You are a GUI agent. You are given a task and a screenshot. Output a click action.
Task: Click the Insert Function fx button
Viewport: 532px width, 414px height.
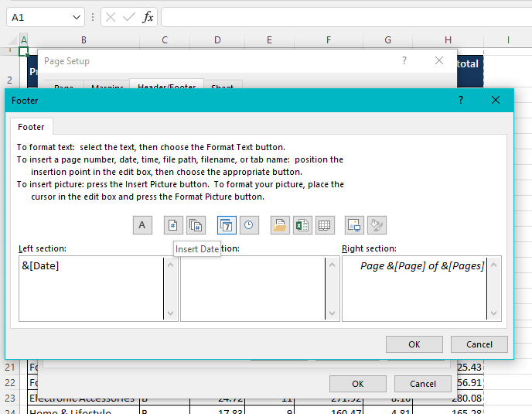(148, 17)
